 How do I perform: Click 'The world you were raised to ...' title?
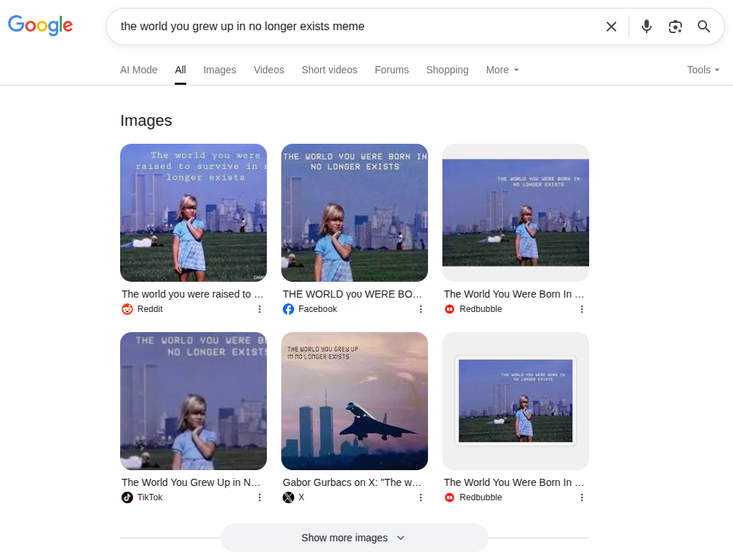(193, 294)
